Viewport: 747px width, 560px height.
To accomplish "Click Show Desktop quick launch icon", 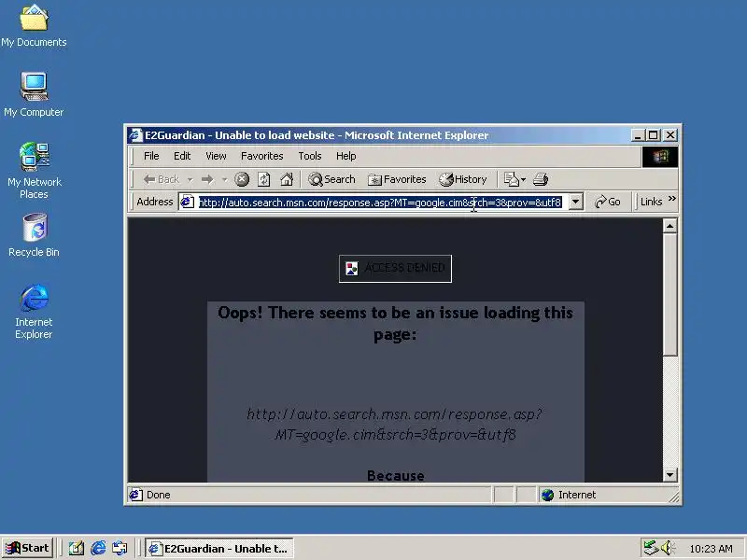I will tap(77, 549).
